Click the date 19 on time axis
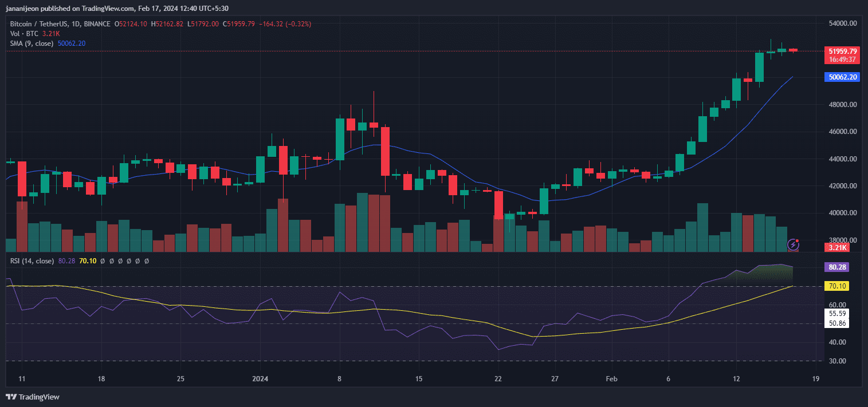The height and width of the screenshot is (407, 868). click(815, 379)
